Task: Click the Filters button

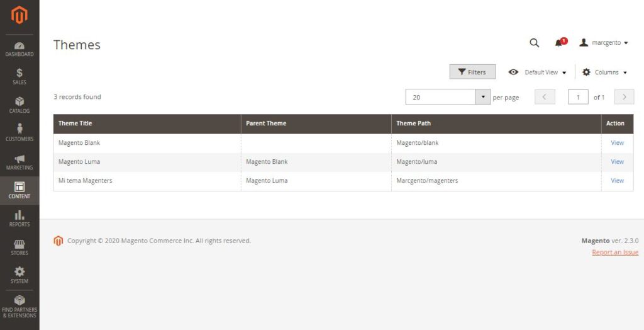Action: pos(472,72)
